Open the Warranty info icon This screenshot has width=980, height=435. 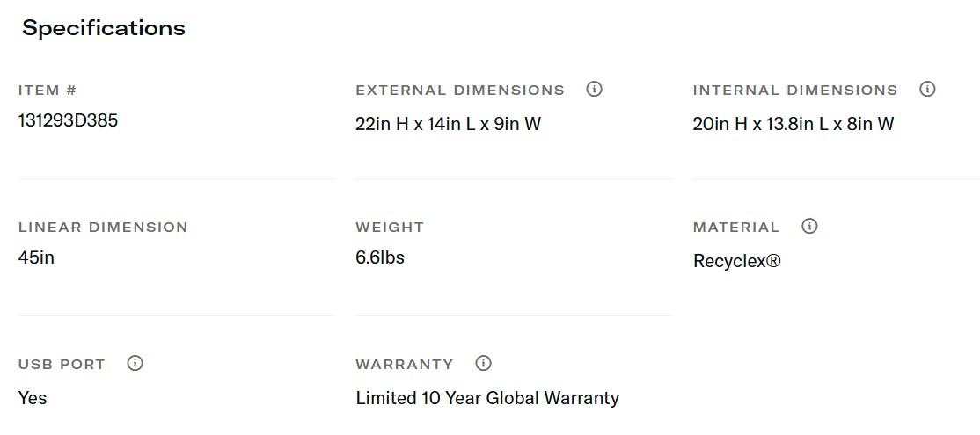[483, 364]
